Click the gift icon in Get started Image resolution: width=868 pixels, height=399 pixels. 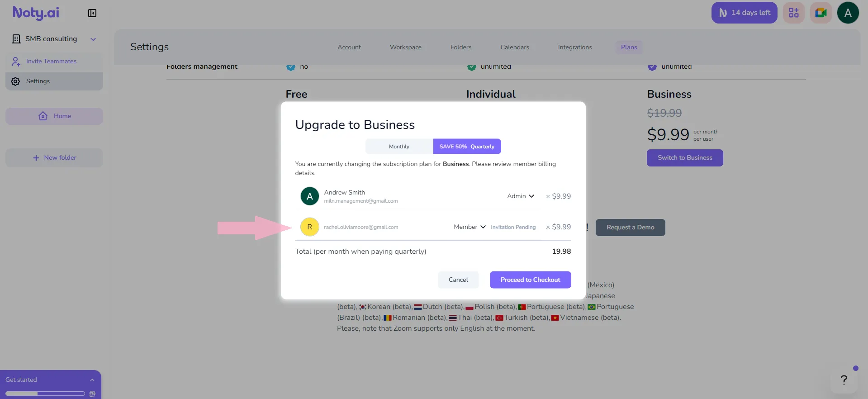(92, 394)
